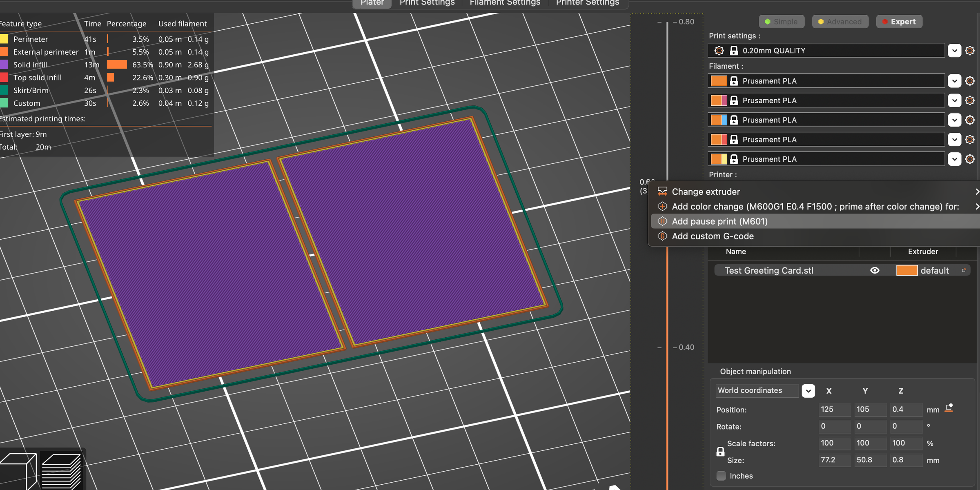Click edit icon beside default extruder
This screenshot has height=490, width=980.
coord(964,270)
